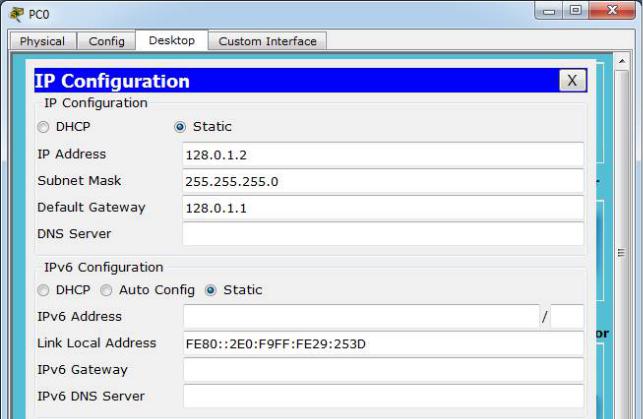Click the PC0 window title icon
This screenshot has height=419, width=643.
pos(17,14)
